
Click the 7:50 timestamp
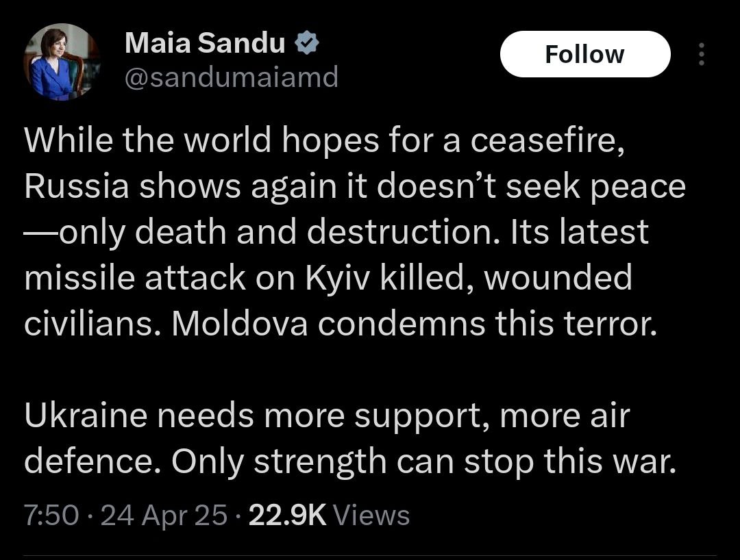[x=51, y=515]
